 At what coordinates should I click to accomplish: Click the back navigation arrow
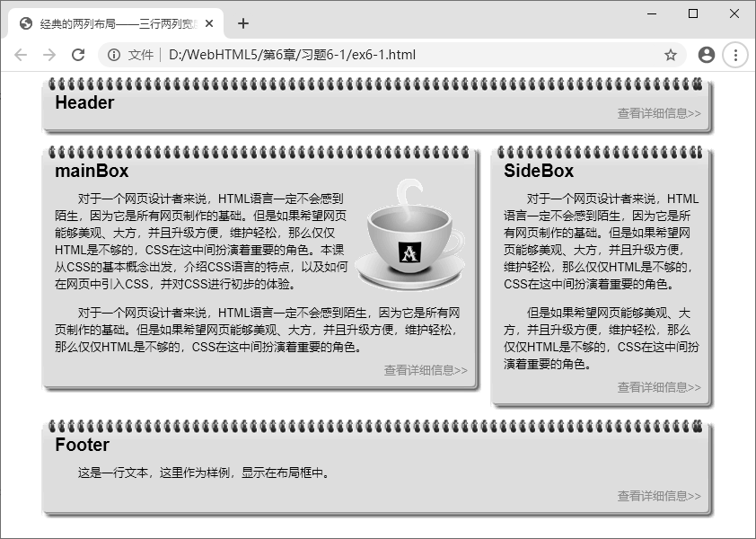(20, 54)
